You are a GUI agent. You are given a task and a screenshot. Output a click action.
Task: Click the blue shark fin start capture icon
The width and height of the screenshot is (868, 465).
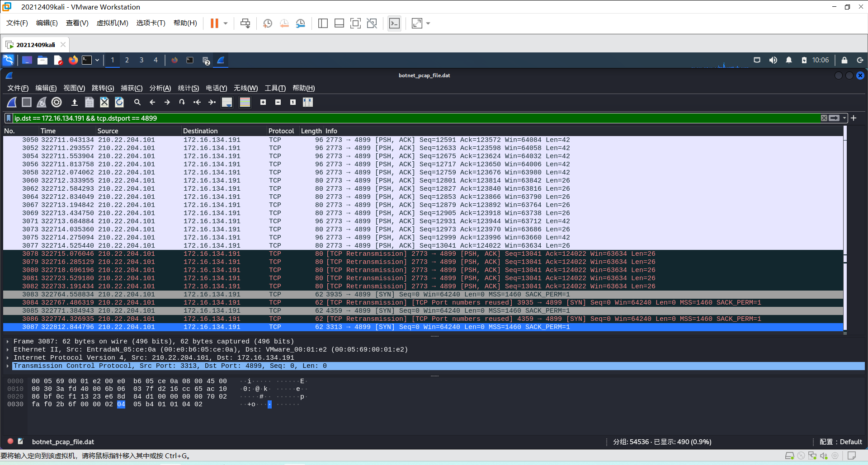12,103
